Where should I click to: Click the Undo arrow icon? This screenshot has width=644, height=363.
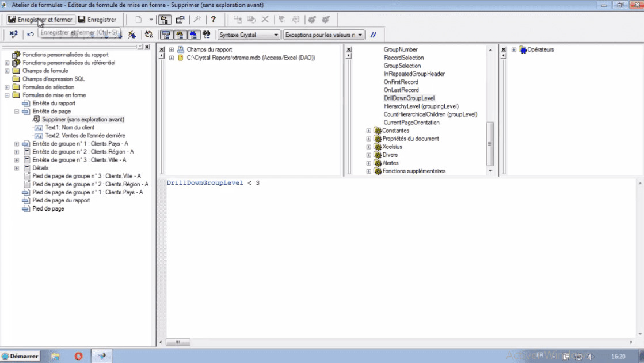(x=30, y=35)
